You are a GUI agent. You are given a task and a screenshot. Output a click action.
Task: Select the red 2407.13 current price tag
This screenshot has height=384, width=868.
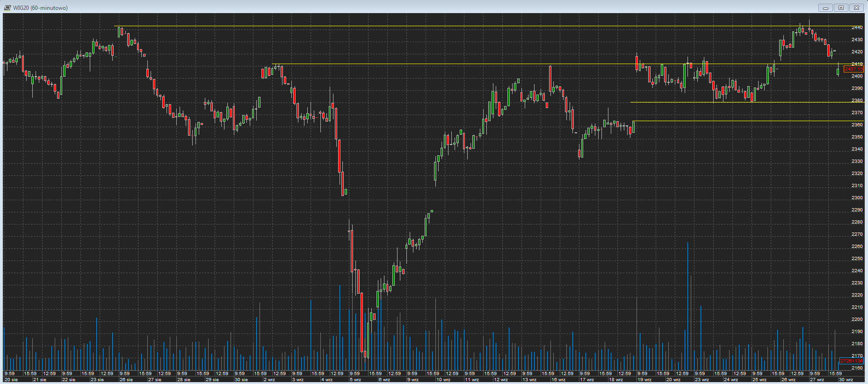click(x=854, y=69)
